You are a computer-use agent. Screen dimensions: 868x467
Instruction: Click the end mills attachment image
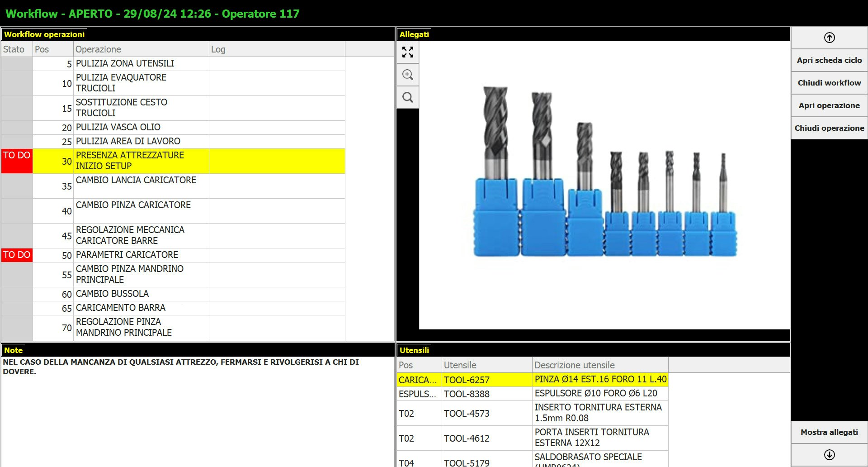(x=604, y=185)
